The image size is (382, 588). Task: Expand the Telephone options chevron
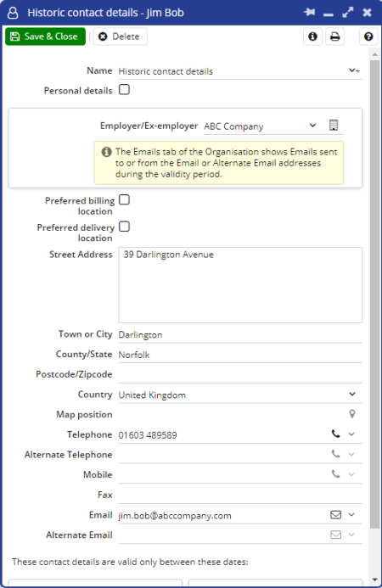click(351, 434)
